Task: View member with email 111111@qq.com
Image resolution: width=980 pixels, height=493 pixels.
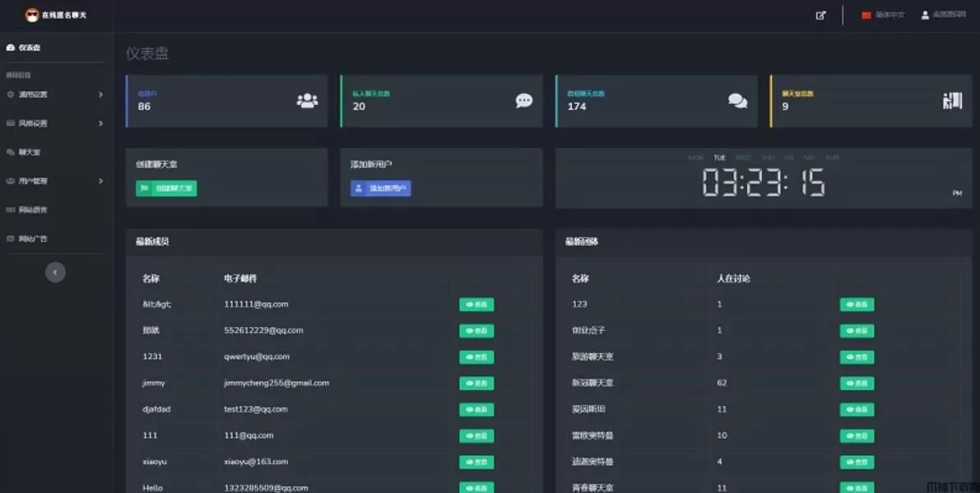Action: click(x=476, y=305)
